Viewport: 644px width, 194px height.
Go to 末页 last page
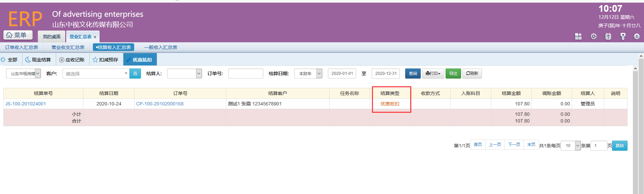click(531, 145)
